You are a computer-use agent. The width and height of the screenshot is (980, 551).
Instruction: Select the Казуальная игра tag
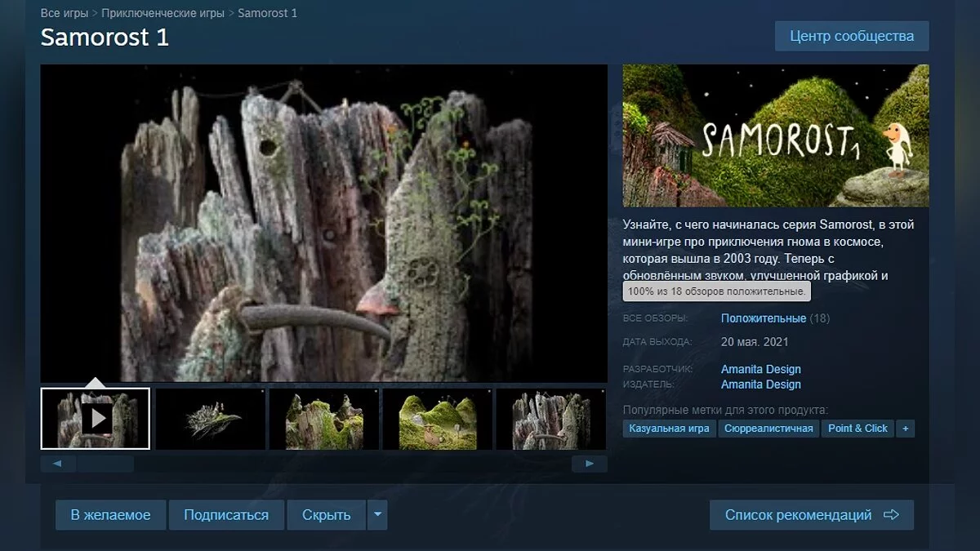coord(669,429)
